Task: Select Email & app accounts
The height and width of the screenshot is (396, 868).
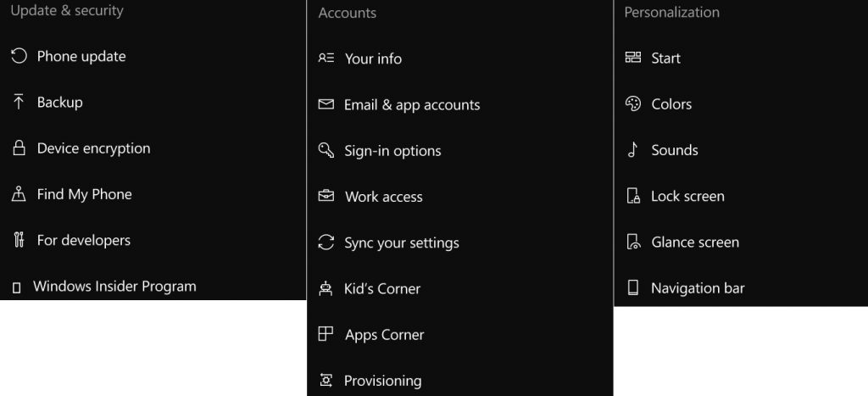Action: (412, 104)
